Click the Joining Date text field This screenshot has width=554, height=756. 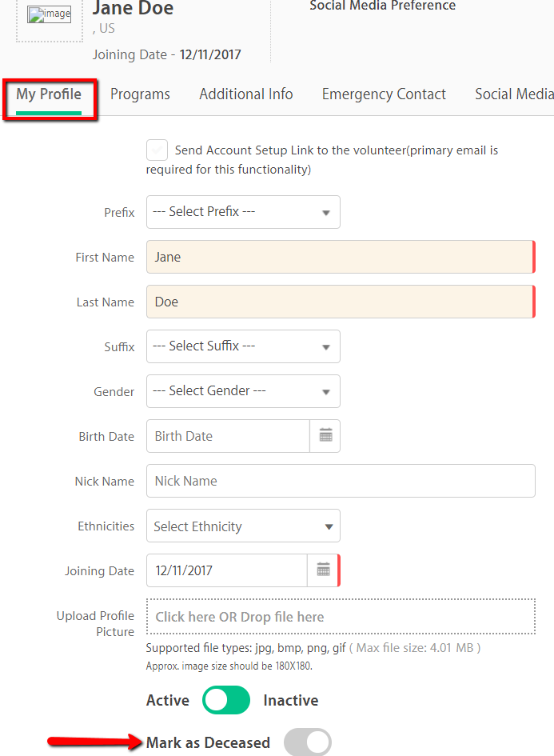click(227, 570)
